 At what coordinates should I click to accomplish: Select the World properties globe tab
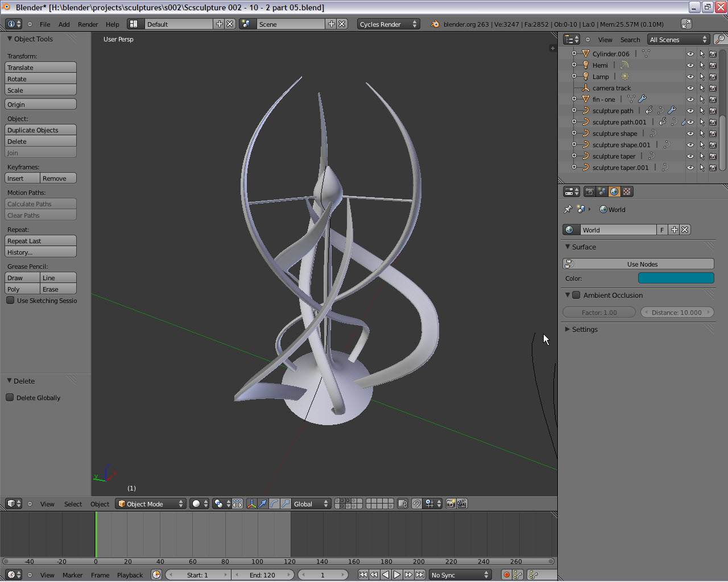point(614,192)
